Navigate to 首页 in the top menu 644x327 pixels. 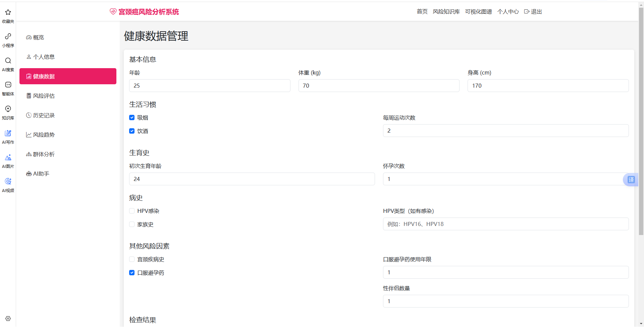pyautogui.click(x=422, y=11)
